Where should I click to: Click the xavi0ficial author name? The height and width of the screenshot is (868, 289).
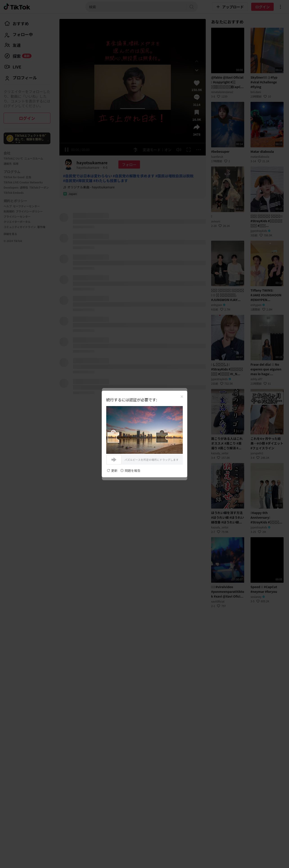pyautogui.click(x=218, y=601)
